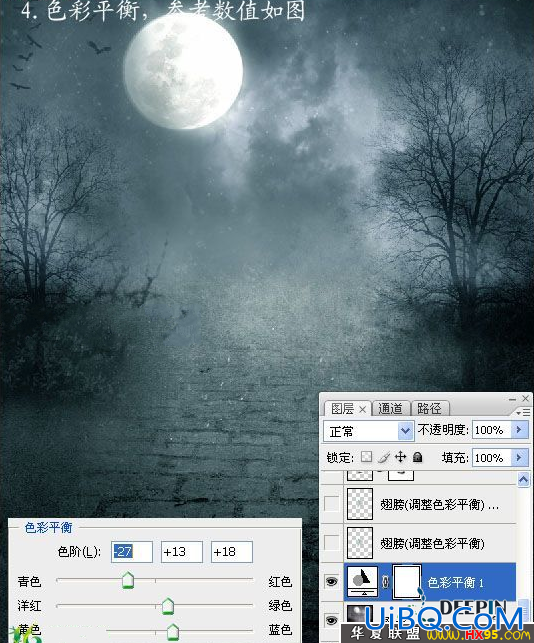Select the 色彩平衡 1 layer name
The image size is (534, 643).
pos(455,582)
